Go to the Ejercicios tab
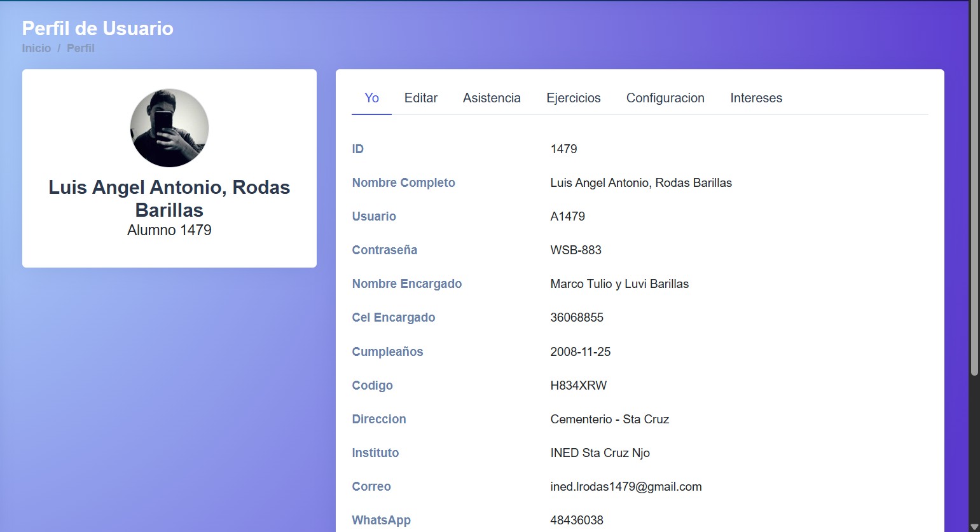Image resolution: width=980 pixels, height=532 pixels. [573, 98]
